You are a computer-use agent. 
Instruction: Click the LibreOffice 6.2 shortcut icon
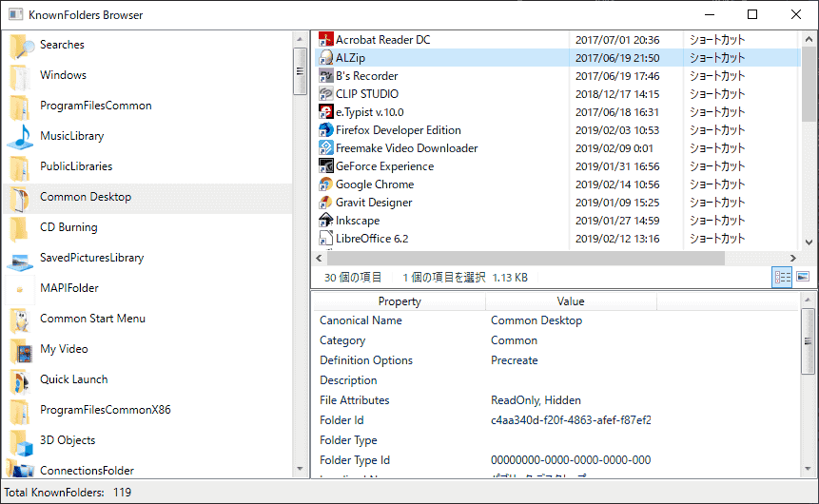point(326,239)
